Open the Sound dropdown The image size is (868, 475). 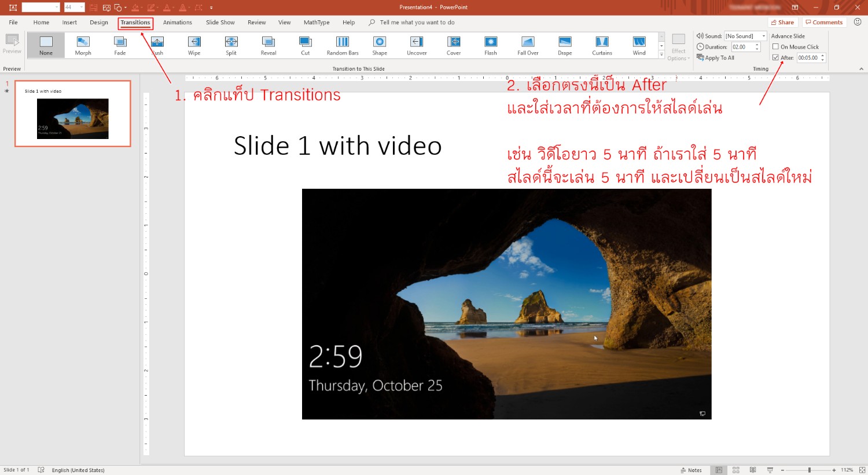tap(763, 36)
